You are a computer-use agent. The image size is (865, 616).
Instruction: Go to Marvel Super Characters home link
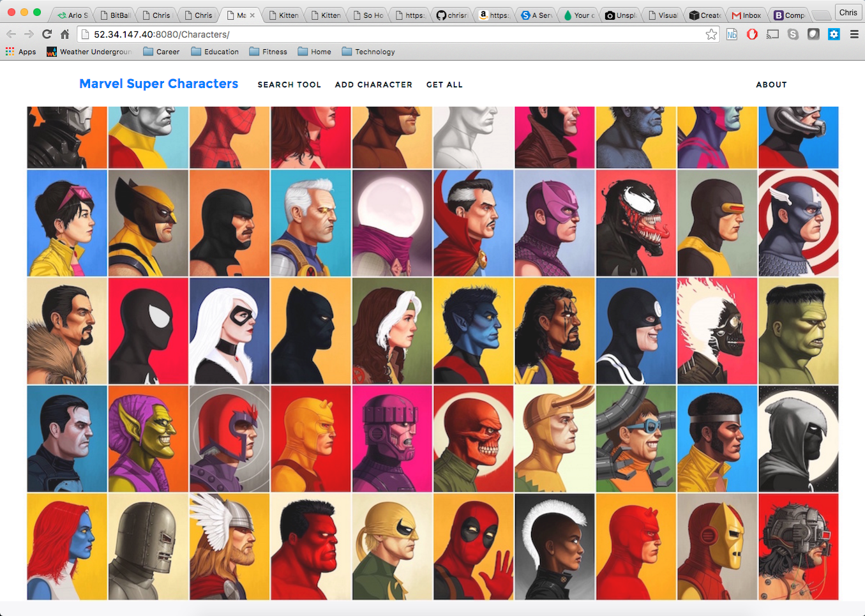point(158,84)
